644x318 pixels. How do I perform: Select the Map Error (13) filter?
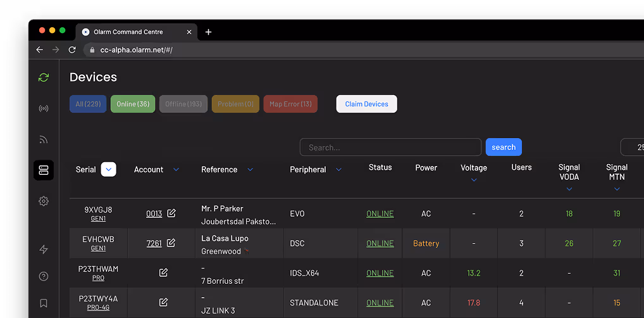pos(290,104)
